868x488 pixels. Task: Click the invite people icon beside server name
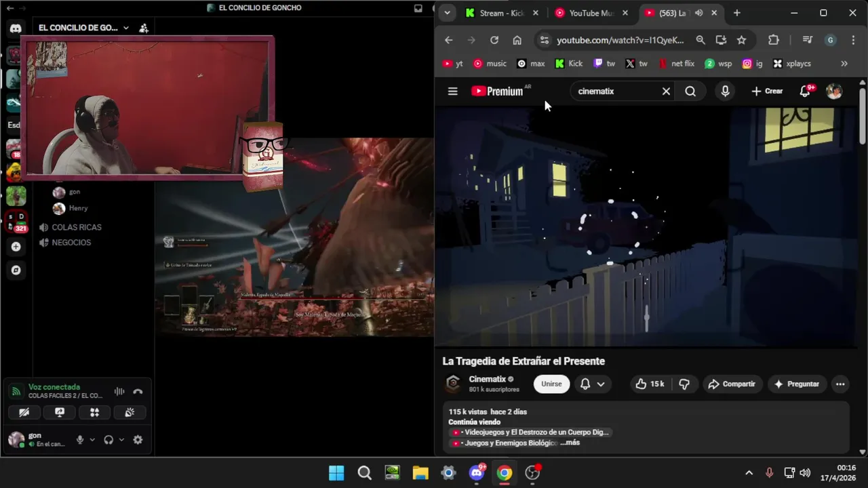[x=143, y=28]
